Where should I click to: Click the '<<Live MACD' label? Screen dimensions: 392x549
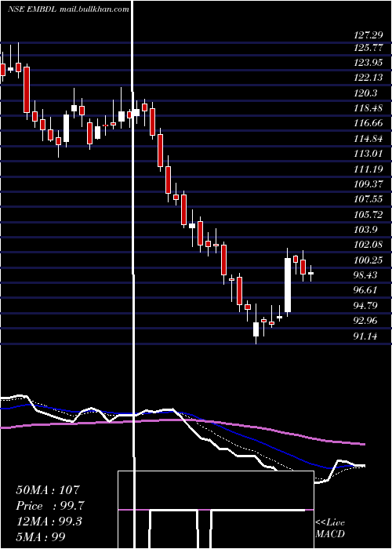[x=330, y=529]
